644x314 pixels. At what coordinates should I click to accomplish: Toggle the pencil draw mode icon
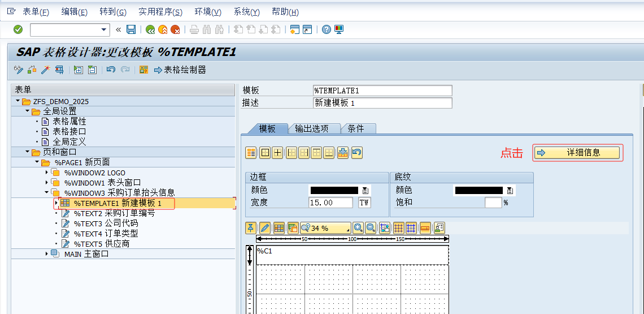[x=265, y=227]
